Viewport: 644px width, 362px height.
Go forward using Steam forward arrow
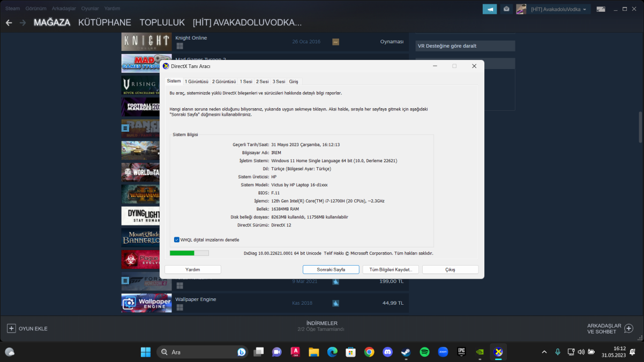[x=23, y=22]
